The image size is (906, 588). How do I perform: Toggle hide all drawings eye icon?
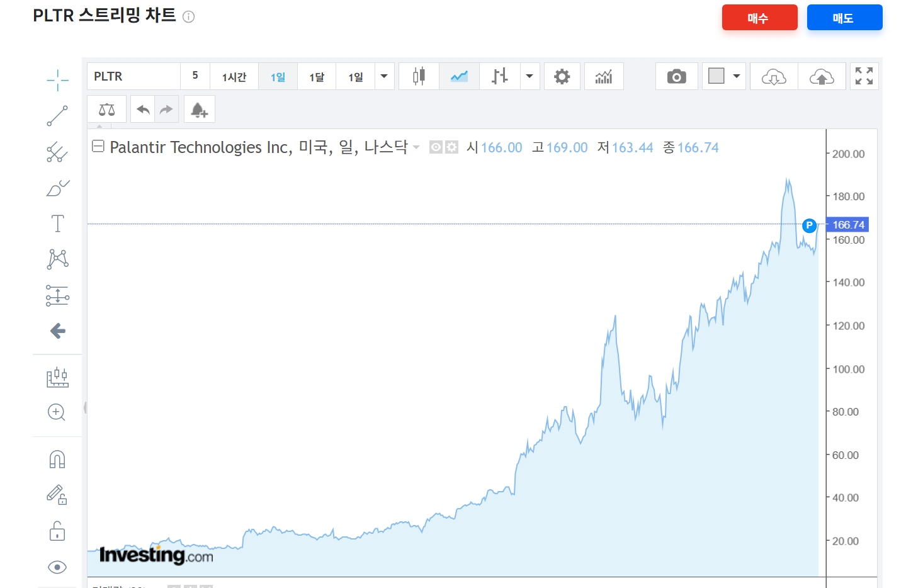[57, 567]
